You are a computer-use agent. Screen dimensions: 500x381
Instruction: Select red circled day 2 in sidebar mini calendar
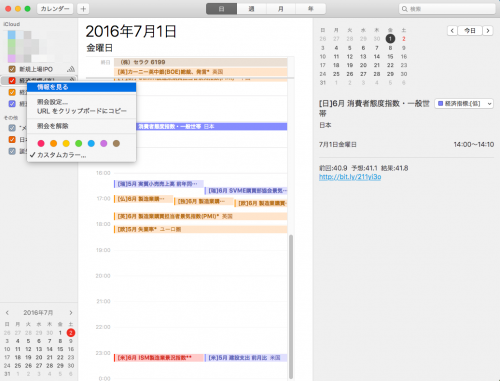point(71,333)
